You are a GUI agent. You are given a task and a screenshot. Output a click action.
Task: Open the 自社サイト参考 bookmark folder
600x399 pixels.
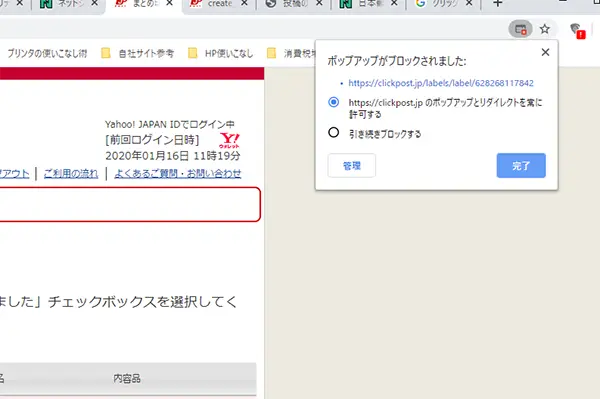point(137,54)
